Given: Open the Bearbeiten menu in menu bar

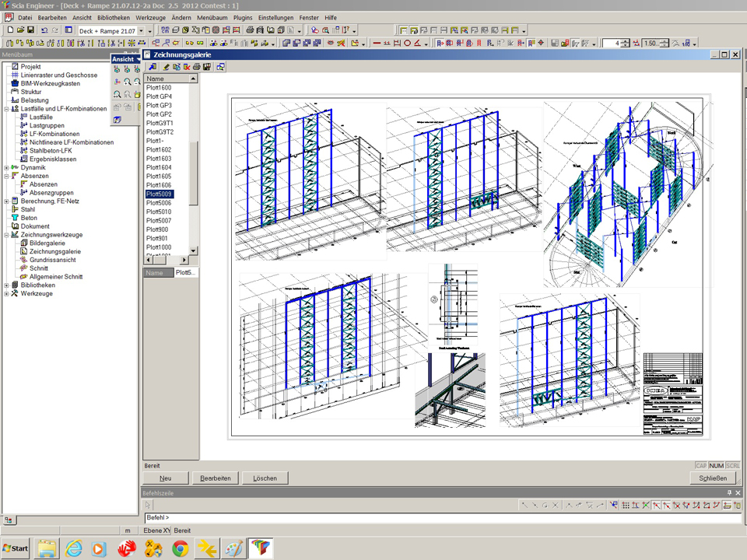Looking at the screenshot, I should (x=52, y=17).
